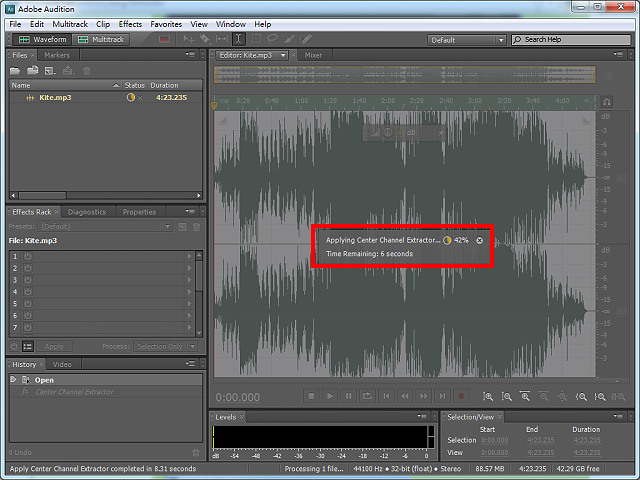Sort files by Name column header
The height and width of the screenshot is (480, 640).
click(x=65, y=85)
